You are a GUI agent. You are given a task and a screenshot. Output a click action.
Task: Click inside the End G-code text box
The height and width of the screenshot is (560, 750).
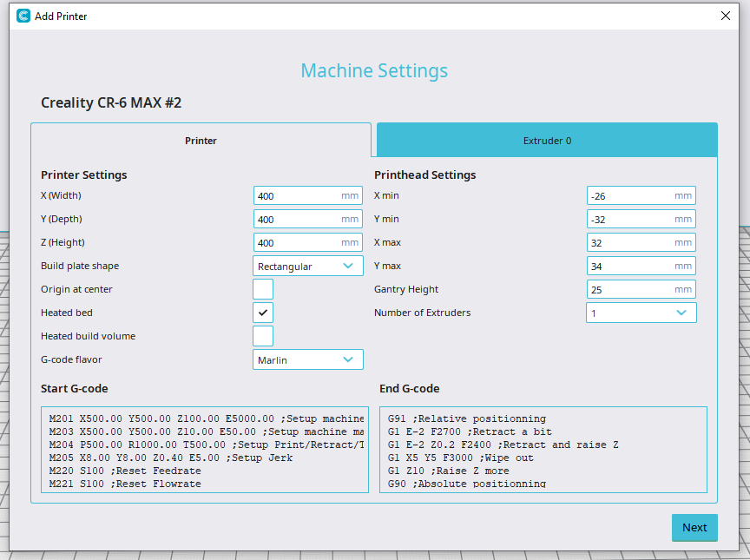(x=543, y=450)
